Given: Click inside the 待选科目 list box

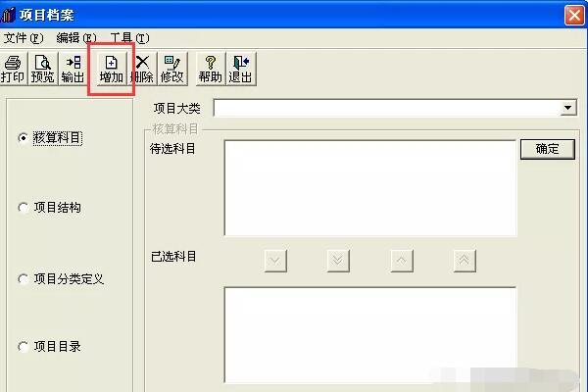Looking at the screenshot, I should click(x=370, y=188).
